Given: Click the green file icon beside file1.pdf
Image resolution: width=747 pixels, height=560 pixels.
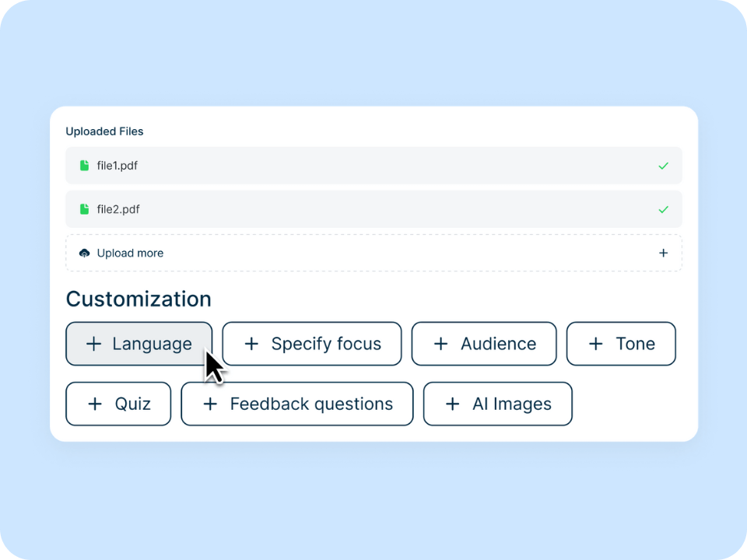Looking at the screenshot, I should [84, 165].
